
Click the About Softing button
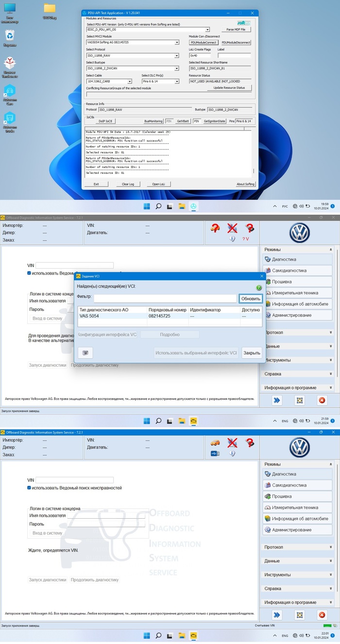click(x=245, y=184)
